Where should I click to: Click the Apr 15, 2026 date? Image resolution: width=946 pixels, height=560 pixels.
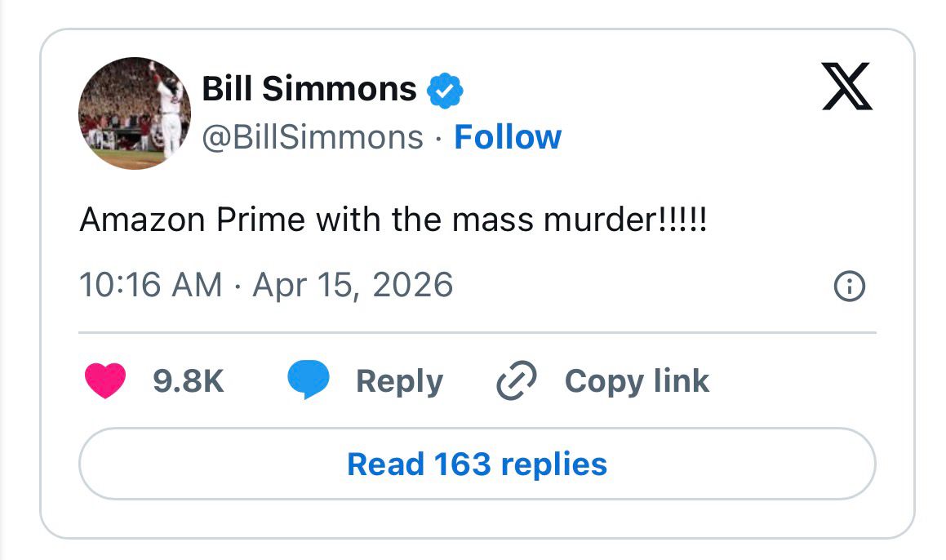353,285
